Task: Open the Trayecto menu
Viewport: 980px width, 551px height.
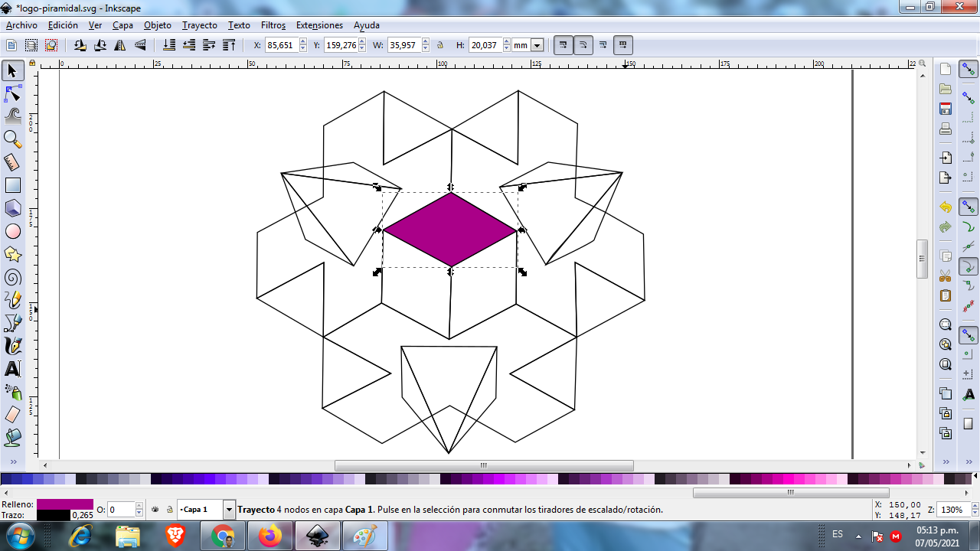Action: tap(200, 25)
